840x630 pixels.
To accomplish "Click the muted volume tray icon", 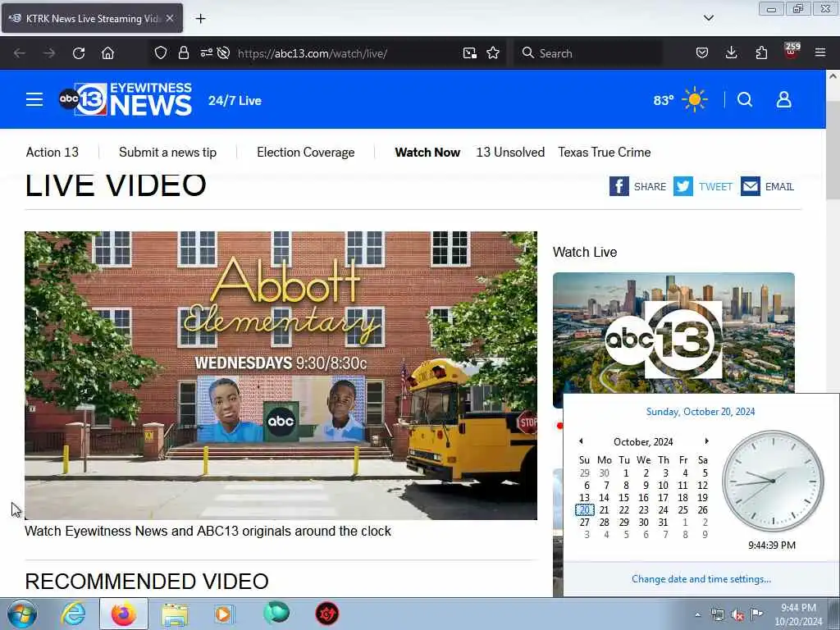I will (x=737, y=615).
